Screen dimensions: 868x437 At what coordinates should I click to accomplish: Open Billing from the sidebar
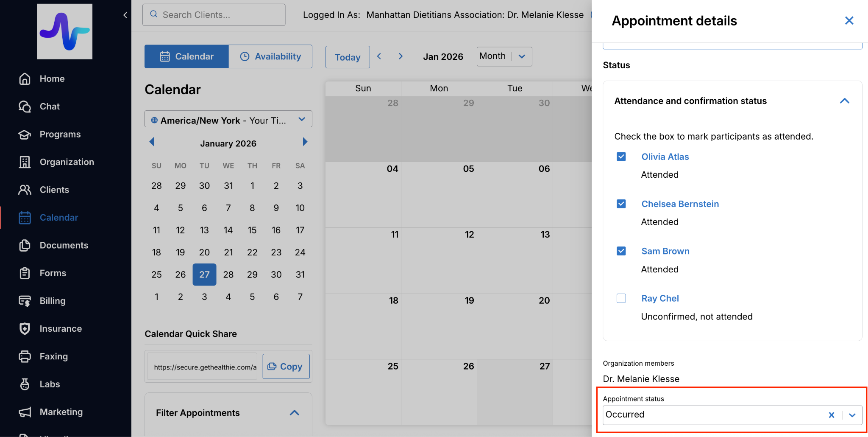(53, 301)
